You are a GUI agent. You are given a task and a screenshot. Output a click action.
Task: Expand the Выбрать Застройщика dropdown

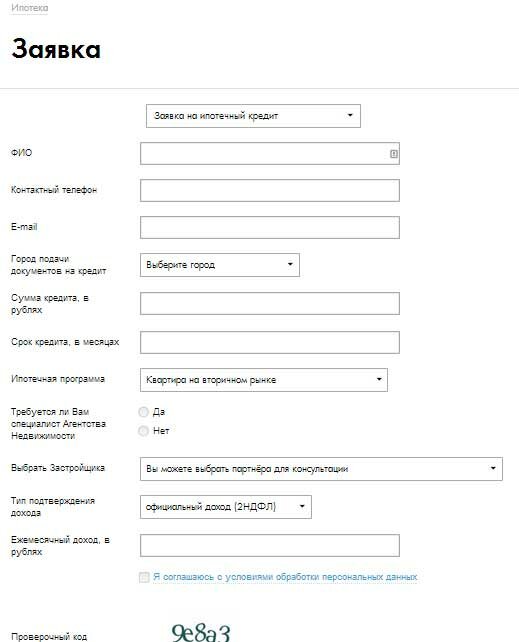321,469
